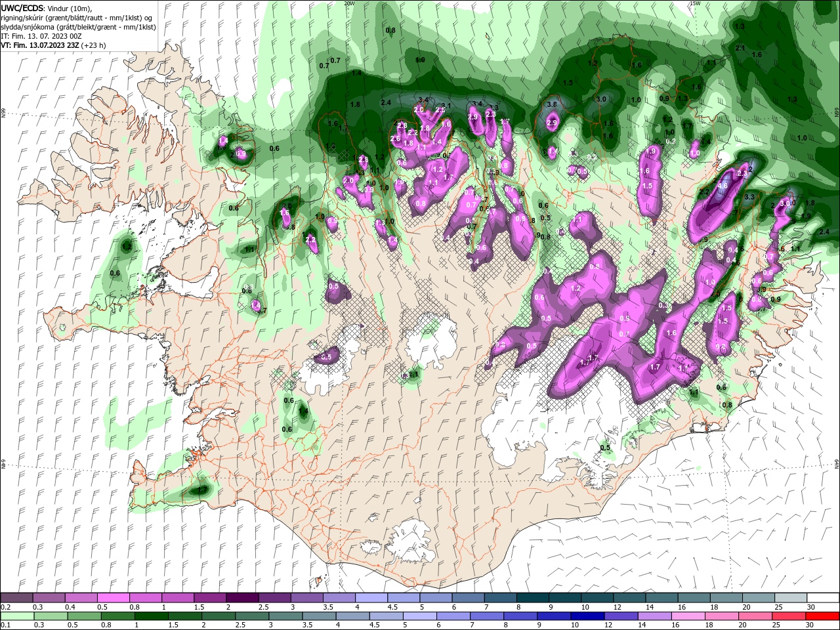Choose the darkest purple 2–2.5 snow swatch

click(x=241, y=598)
